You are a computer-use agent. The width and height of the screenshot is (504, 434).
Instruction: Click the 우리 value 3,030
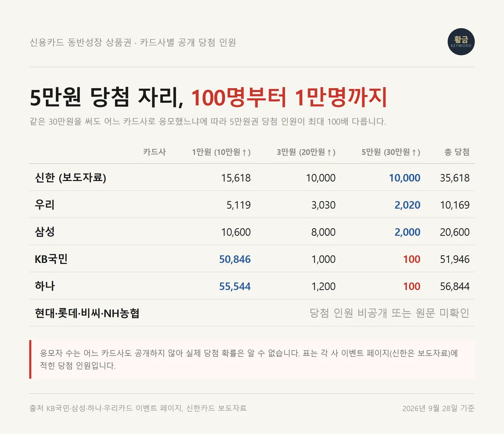tap(323, 205)
